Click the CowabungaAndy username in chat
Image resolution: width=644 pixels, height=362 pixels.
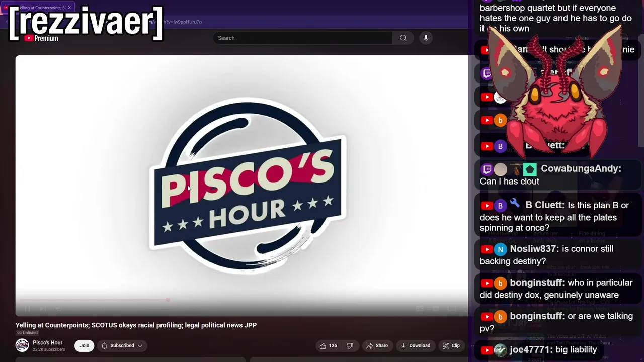tap(581, 169)
